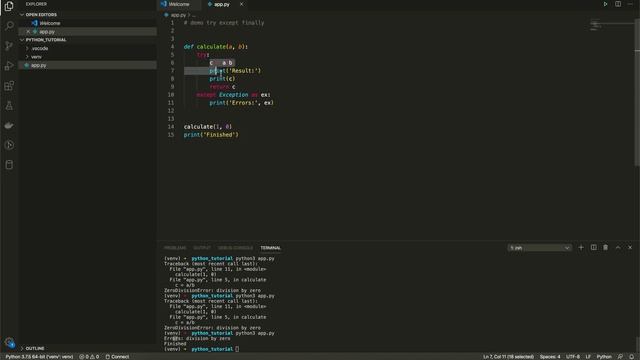Click the Ln 7, Col 11 cursor position indicator

click(508, 357)
